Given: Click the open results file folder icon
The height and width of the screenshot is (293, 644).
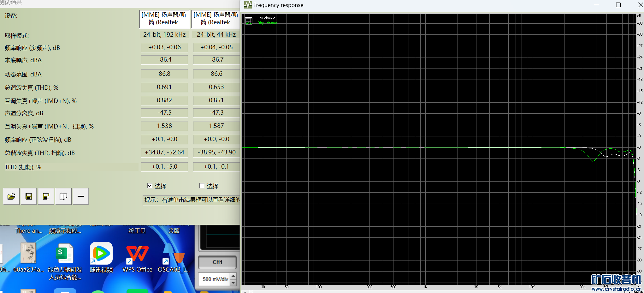Looking at the screenshot, I should 11,197.
